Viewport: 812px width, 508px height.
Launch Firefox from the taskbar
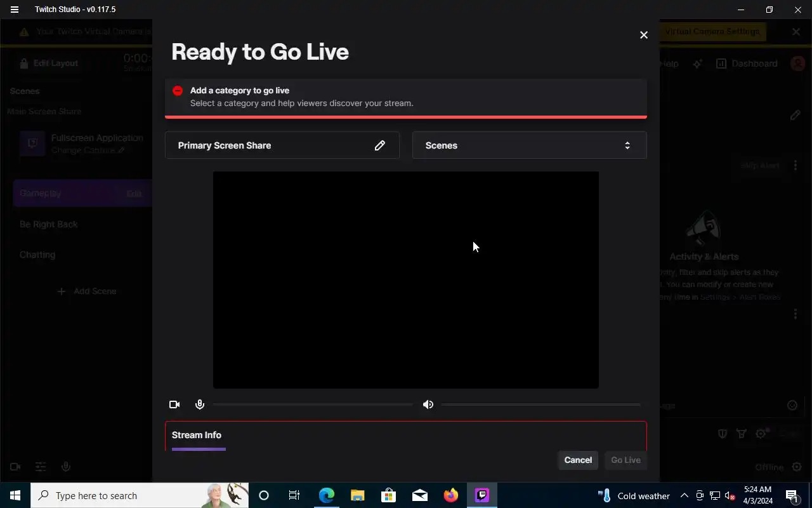(451, 496)
